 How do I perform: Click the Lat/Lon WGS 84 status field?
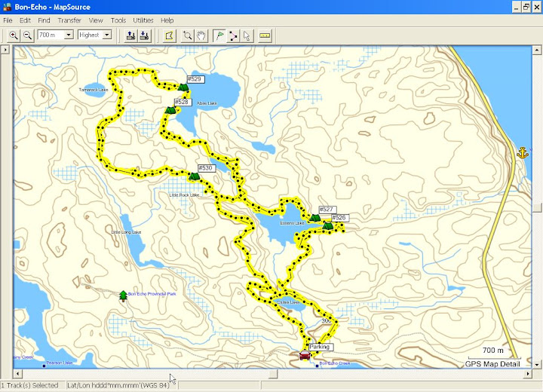(x=121, y=385)
